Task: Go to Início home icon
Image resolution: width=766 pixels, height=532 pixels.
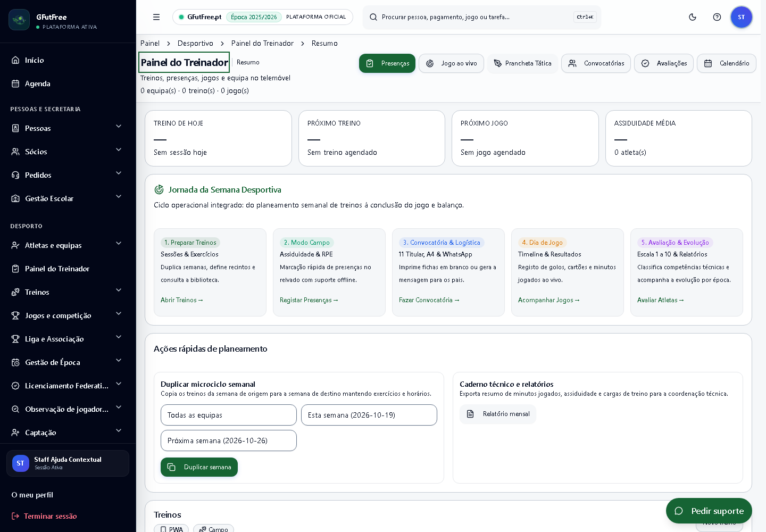Action: [x=15, y=60]
